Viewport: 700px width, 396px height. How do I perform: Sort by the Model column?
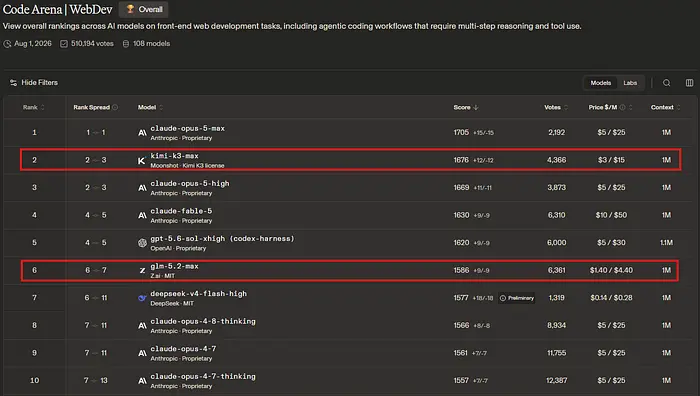click(150, 107)
